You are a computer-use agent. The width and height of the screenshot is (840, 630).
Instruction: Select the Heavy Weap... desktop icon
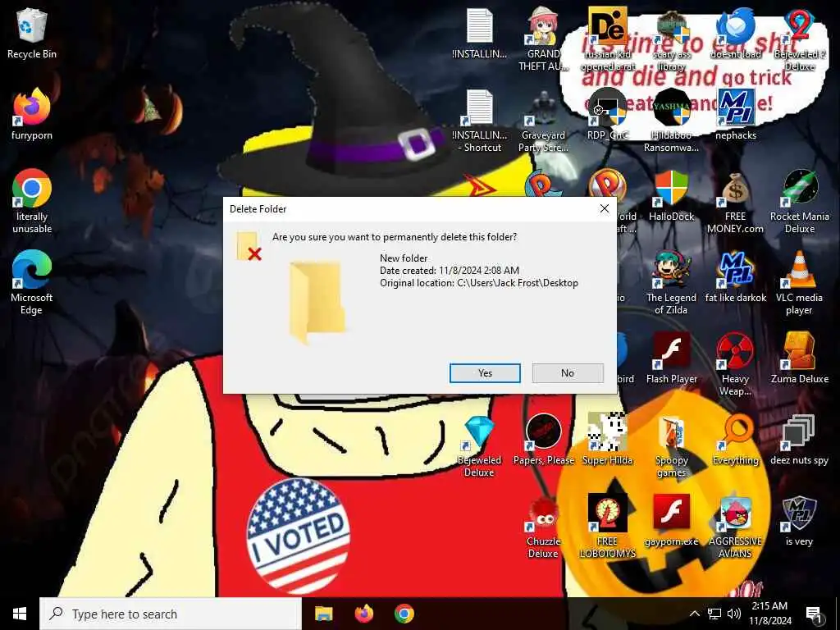point(736,364)
